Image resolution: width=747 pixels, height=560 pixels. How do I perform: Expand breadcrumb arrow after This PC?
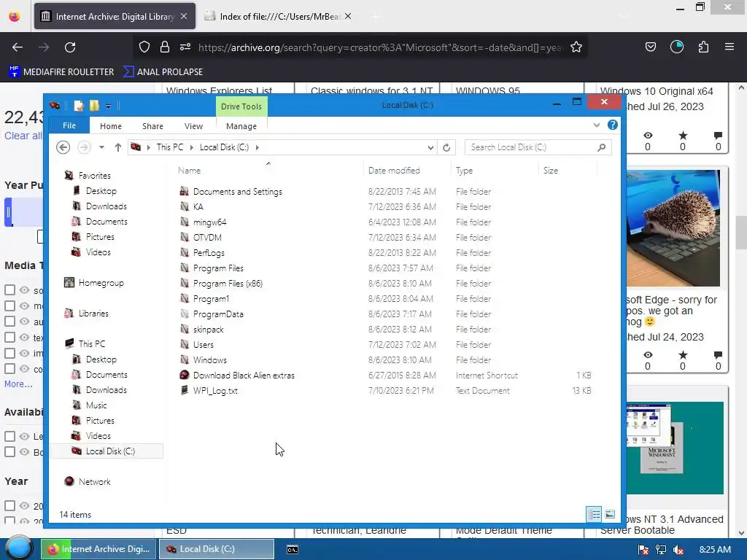192,147
